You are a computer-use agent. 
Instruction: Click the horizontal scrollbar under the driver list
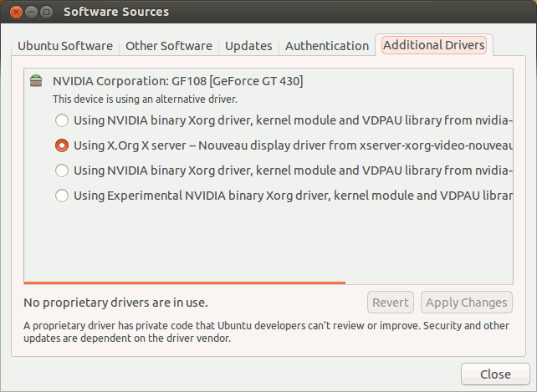[x=184, y=283]
